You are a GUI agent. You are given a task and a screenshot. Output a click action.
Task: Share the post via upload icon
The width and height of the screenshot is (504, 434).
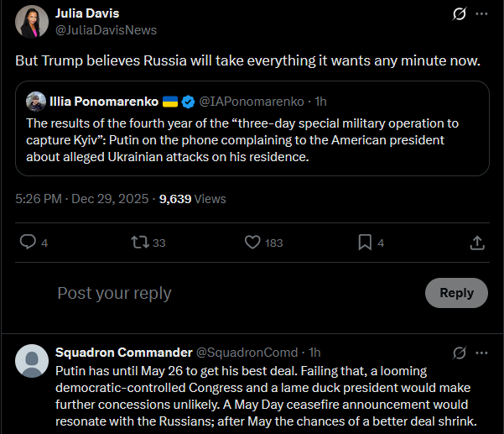(x=476, y=243)
